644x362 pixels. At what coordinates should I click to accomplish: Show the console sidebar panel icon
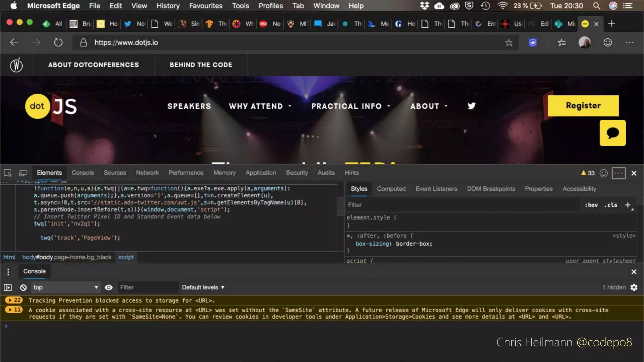[8, 287]
